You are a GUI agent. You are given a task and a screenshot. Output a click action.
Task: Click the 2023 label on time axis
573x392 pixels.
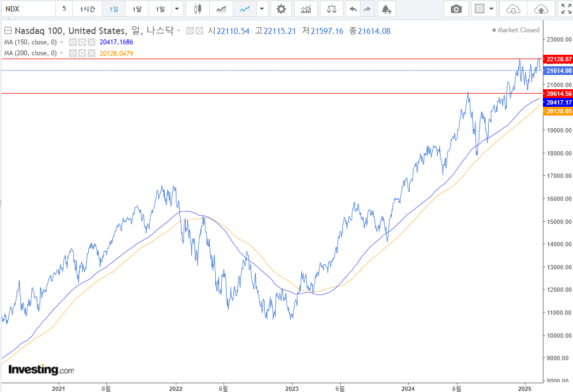[x=291, y=388]
